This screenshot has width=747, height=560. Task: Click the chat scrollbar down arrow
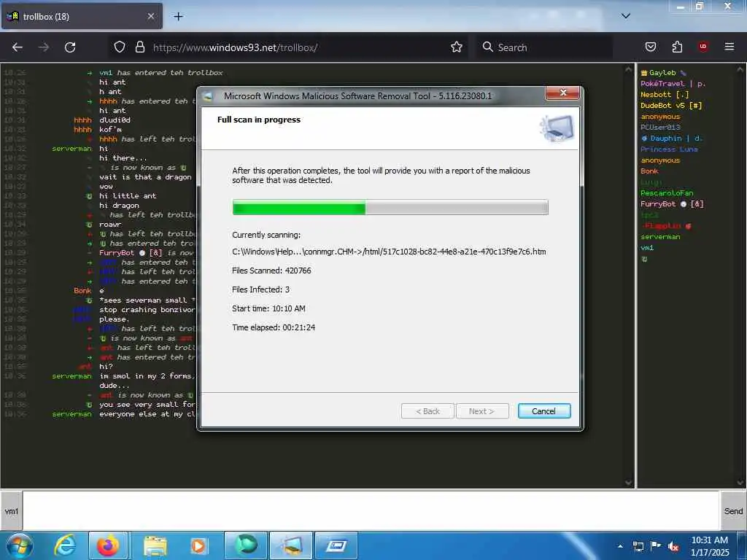point(628,482)
